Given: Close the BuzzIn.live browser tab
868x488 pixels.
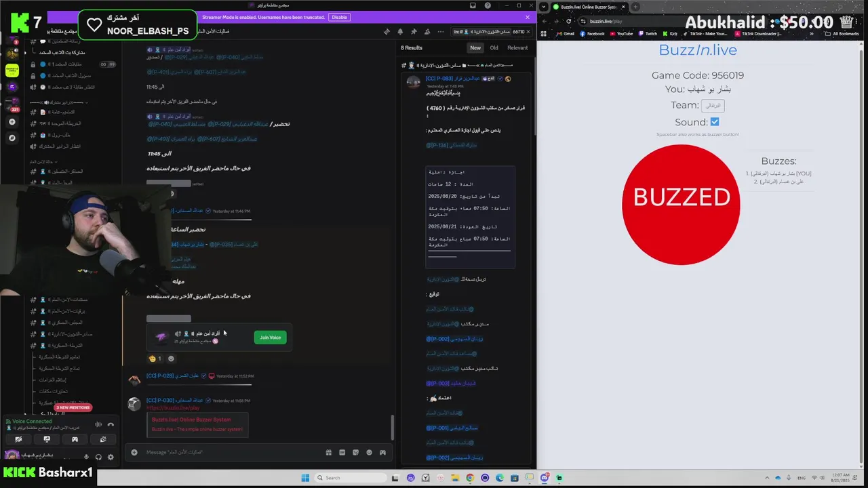Looking at the screenshot, I should [x=623, y=7].
